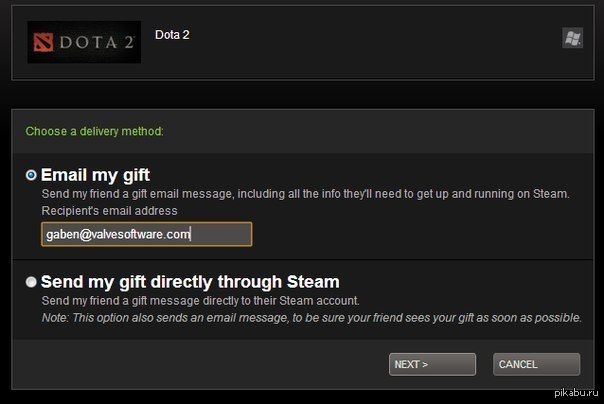604x404 pixels.
Task: Click the Send my gift directly through Steam label
Action: tap(190, 282)
